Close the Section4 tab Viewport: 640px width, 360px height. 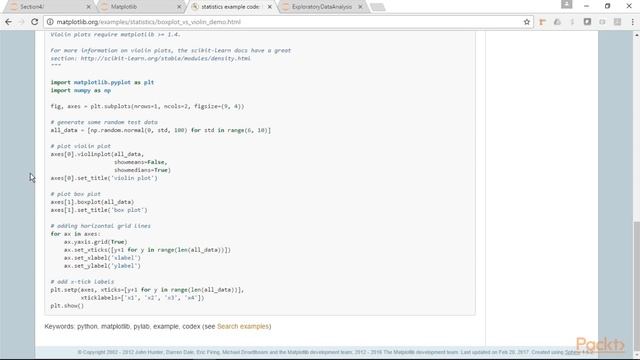click(x=89, y=7)
